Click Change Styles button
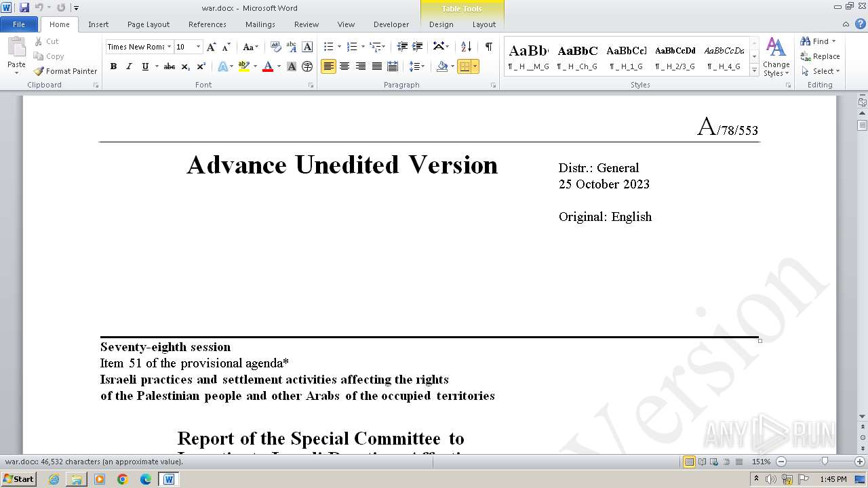Screen dimensions: 868x488 [x=776, y=58]
